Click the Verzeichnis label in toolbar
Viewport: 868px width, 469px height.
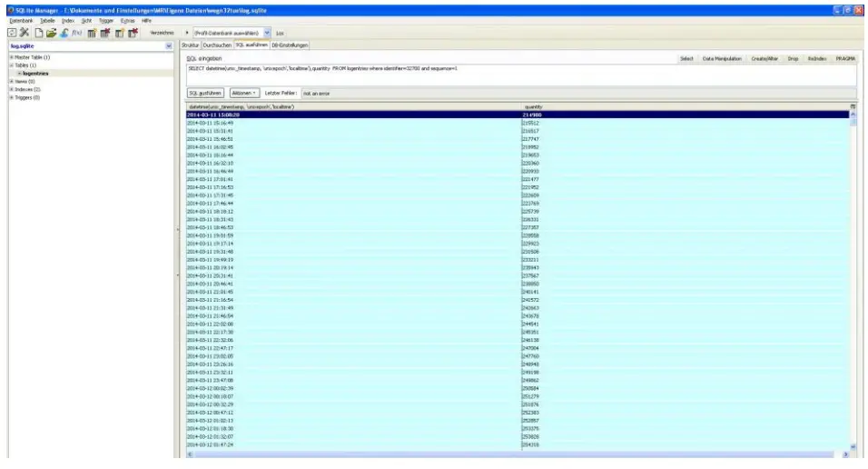click(162, 34)
